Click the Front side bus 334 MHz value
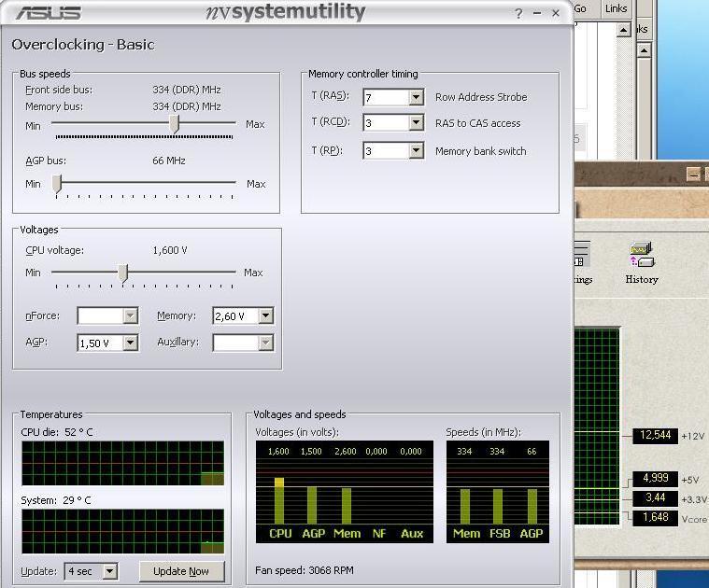This screenshot has height=588, width=709. (x=187, y=90)
